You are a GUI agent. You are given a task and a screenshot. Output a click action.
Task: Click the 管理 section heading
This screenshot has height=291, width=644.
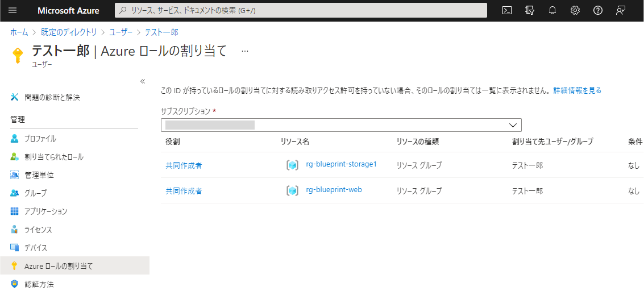click(18, 119)
